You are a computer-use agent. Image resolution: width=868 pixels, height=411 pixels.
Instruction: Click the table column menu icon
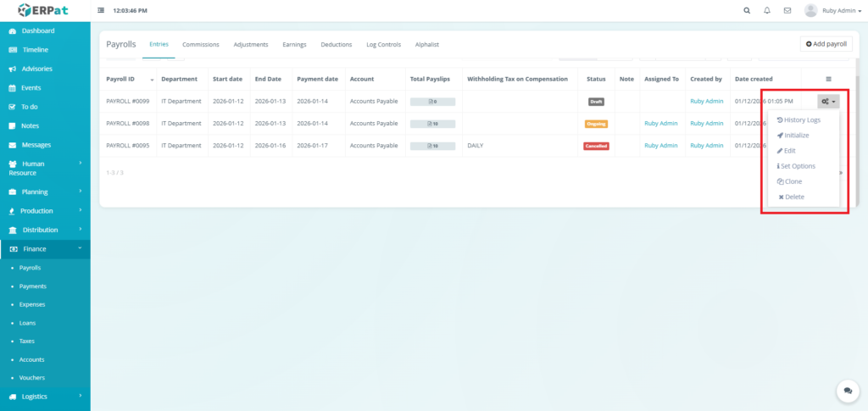click(828, 79)
